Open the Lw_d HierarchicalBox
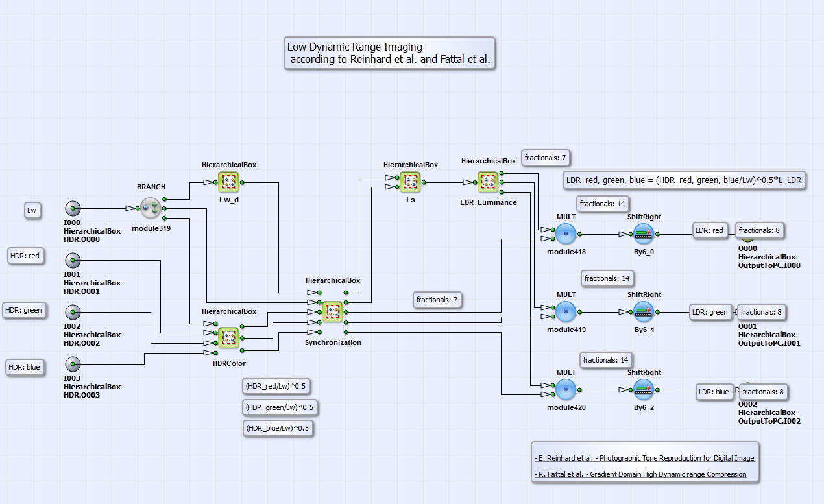The image size is (824, 504). 228,182
